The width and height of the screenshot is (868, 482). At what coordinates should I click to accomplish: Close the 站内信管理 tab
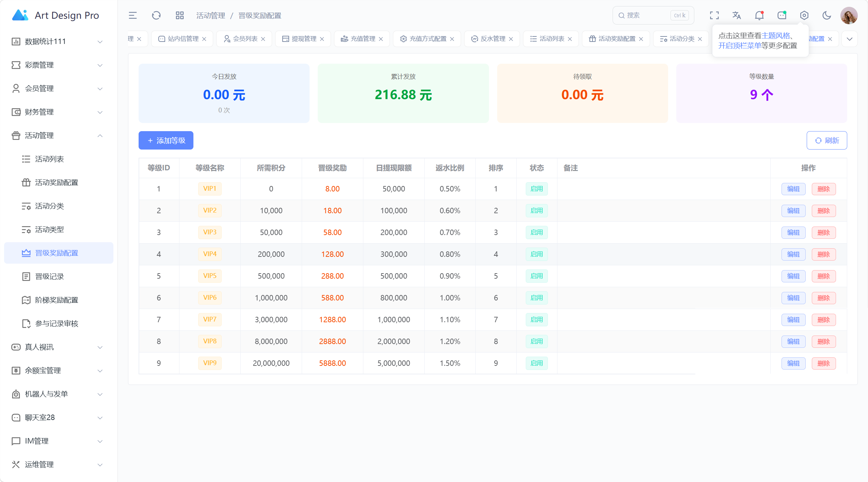[204, 39]
